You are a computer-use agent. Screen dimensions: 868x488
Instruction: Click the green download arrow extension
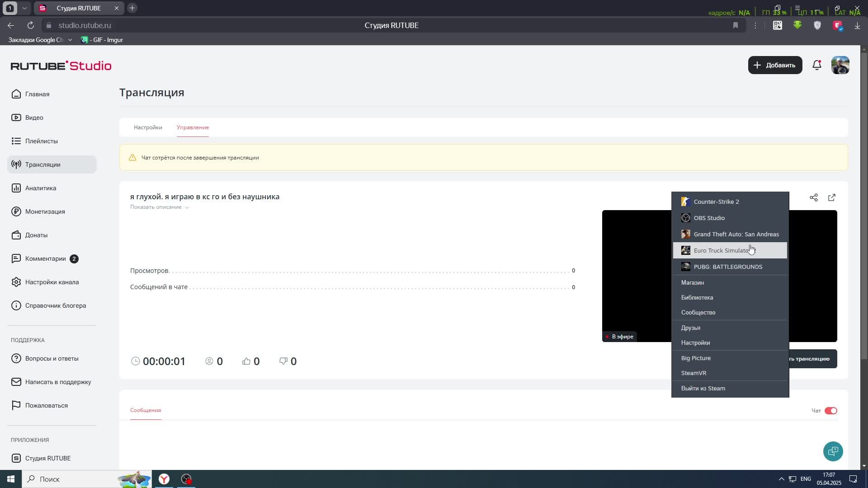[797, 25]
